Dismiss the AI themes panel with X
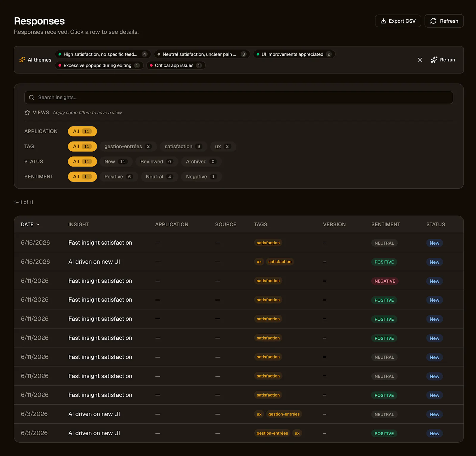The width and height of the screenshot is (476, 456). [420, 60]
